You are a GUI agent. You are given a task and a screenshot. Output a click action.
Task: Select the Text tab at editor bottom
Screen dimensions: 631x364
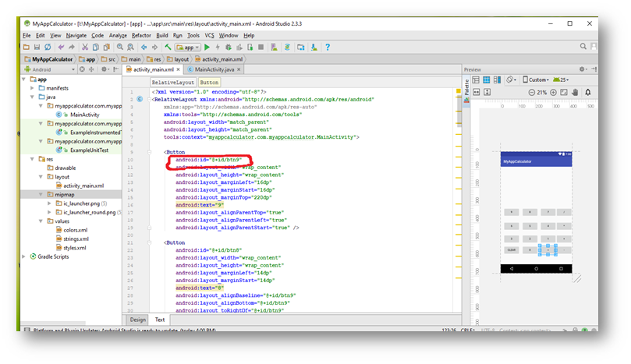[160, 320]
